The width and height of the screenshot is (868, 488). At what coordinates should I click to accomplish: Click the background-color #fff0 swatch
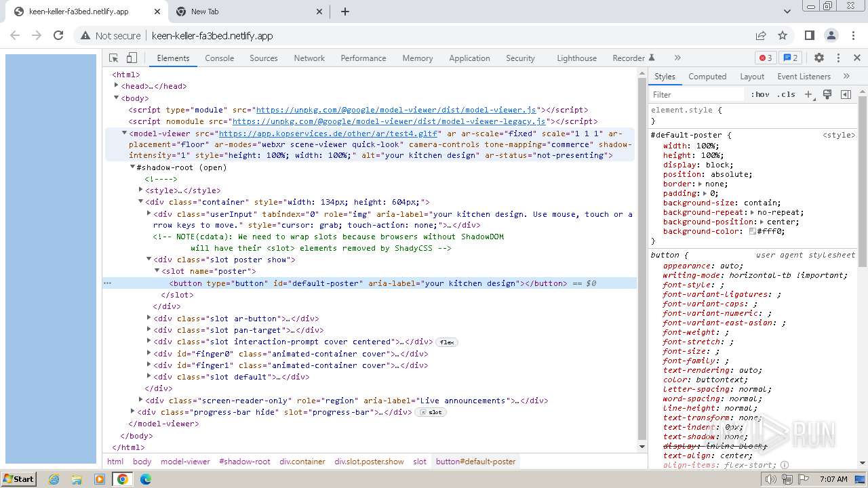[x=753, y=231]
